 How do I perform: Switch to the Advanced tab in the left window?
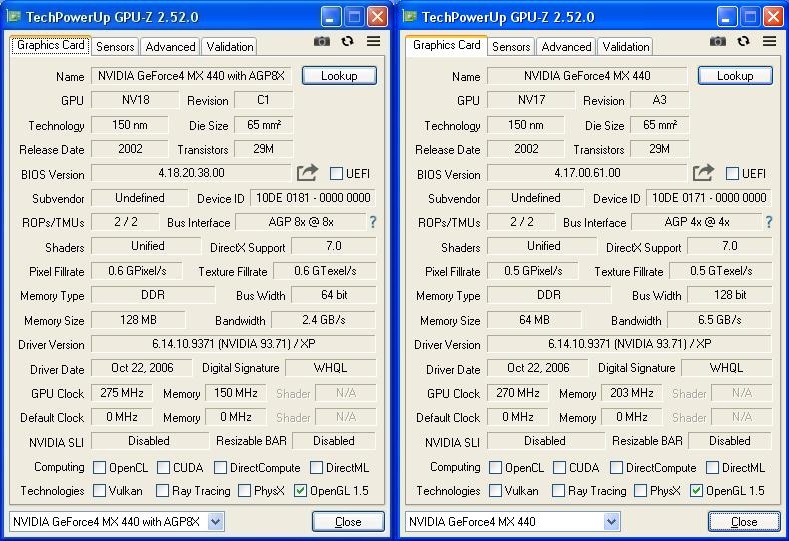170,46
